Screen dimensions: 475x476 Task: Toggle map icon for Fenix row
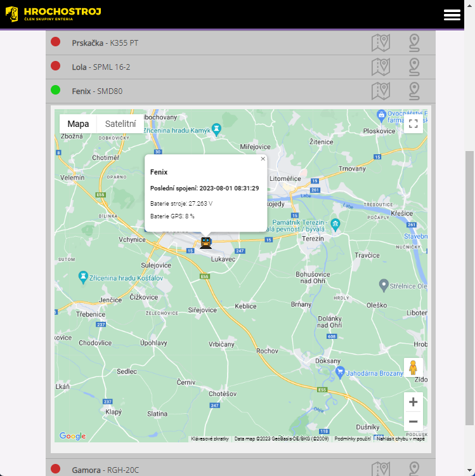coord(381,91)
